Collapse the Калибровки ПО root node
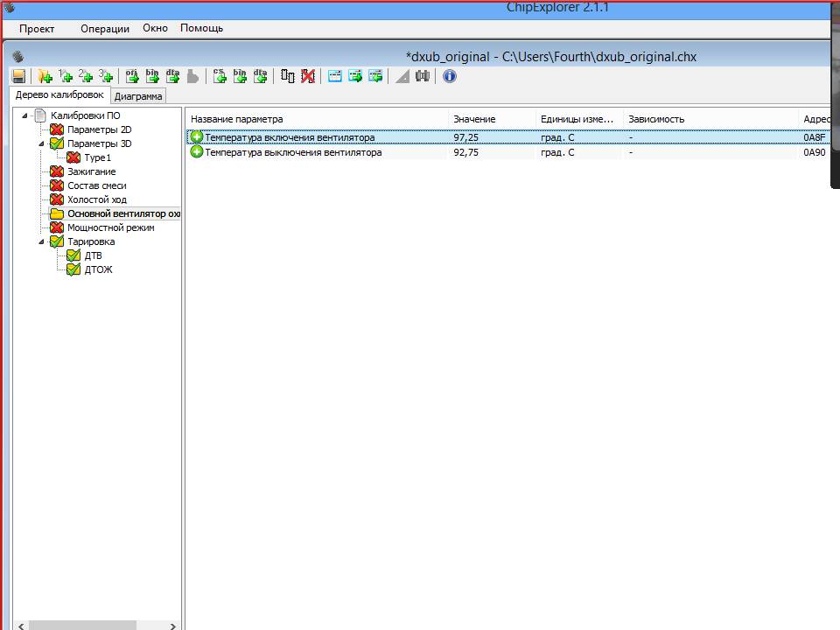The width and height of the screenshot is (840, 630). click(x=24, y=115)
